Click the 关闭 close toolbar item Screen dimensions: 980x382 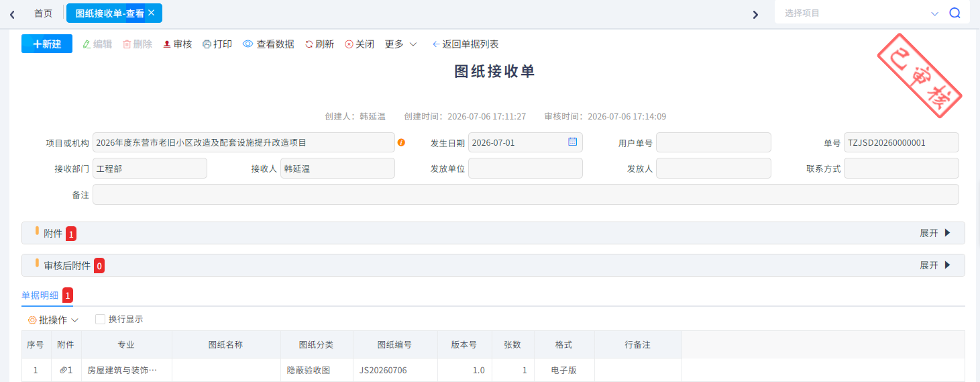(x=360, y=44)
